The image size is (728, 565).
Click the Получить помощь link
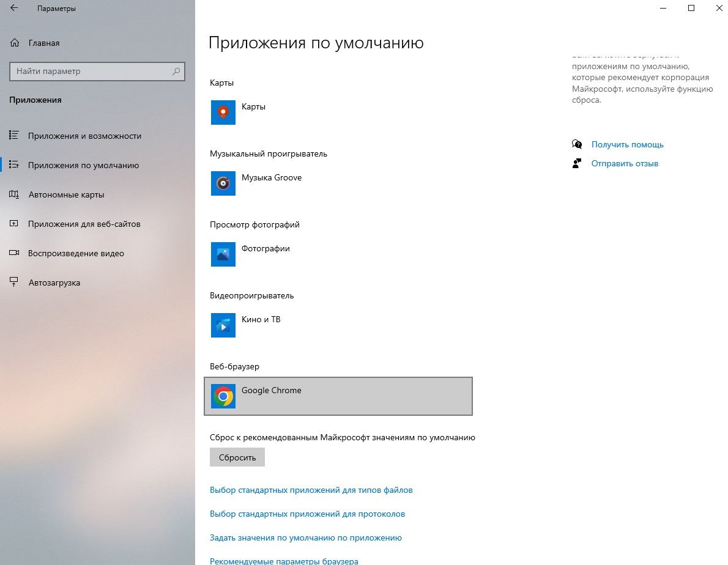coord(627,145)
